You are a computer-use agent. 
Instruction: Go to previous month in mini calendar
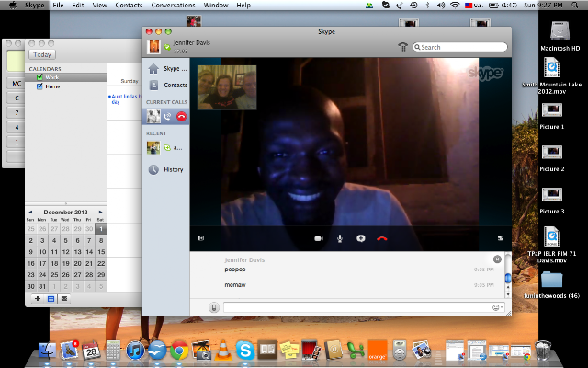click(30, 213)
